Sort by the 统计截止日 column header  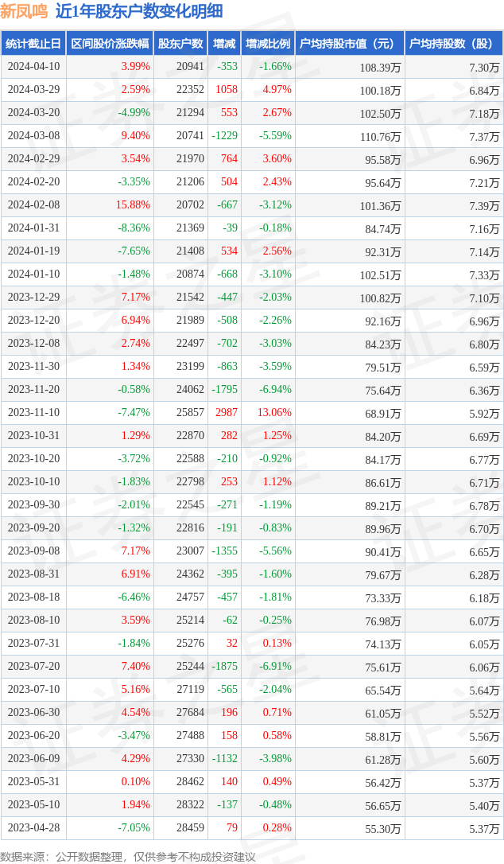coord(33,44)
